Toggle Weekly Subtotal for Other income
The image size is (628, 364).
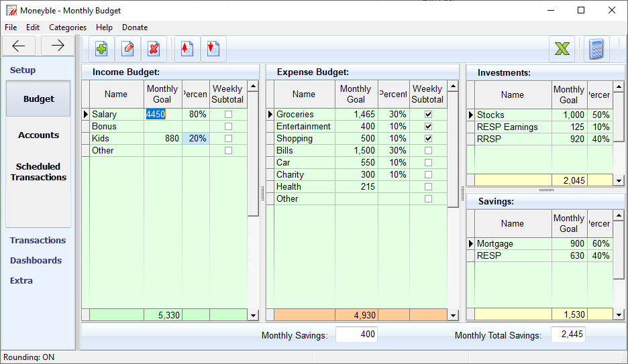[x=228, y=151]
